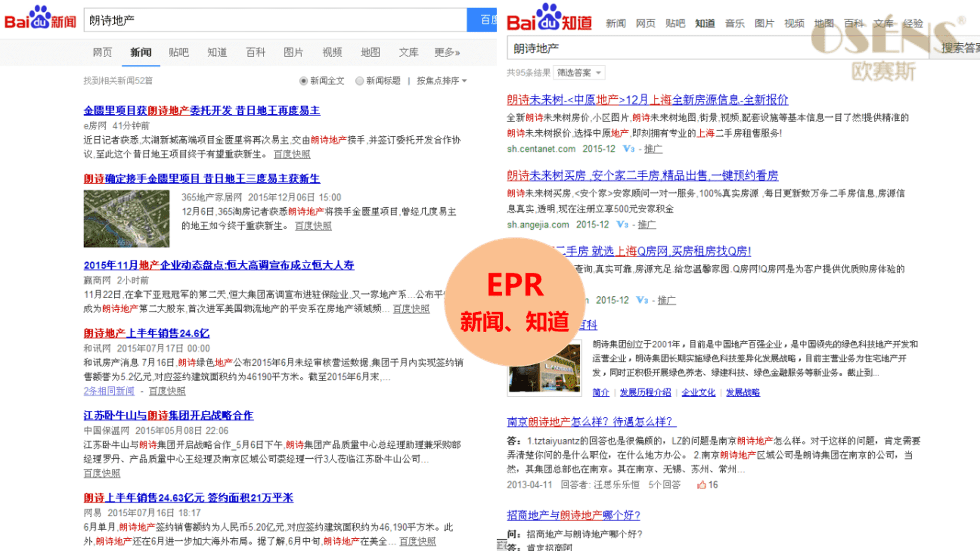Open the aerial photo thumbnail of 金匮里项目

pos(127,219)
